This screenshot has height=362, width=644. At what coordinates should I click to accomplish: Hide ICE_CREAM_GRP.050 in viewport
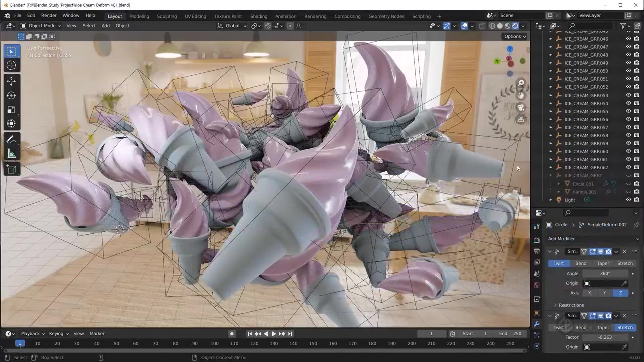point(628,71)
